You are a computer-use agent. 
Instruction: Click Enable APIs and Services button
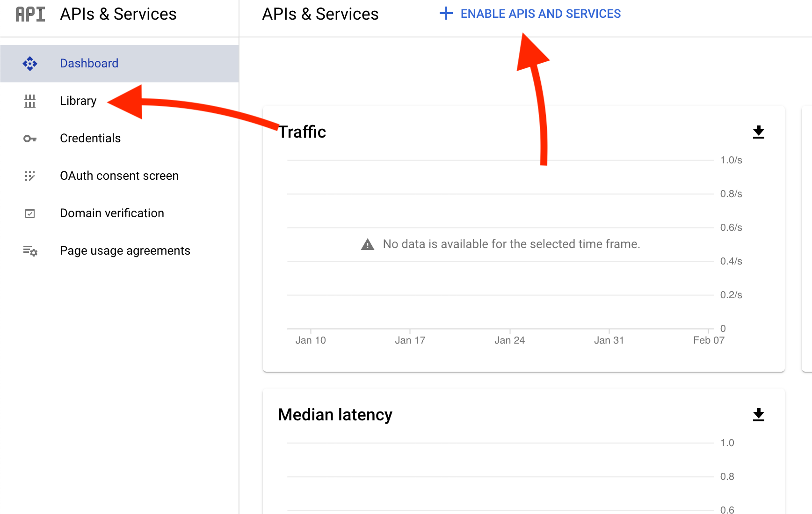pos(530,14)
